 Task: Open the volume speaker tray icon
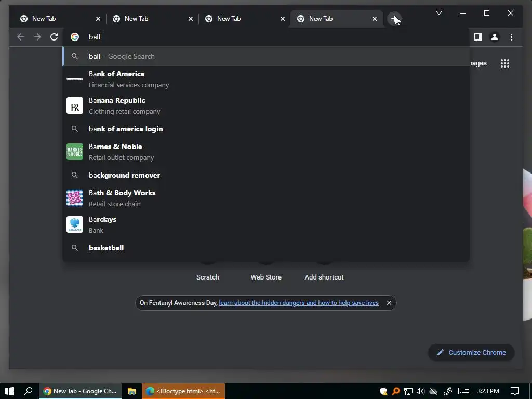420,391
